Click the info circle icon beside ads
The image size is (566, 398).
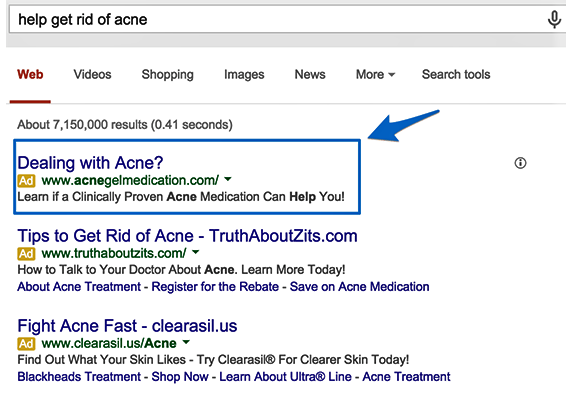[x=520, y=163]
